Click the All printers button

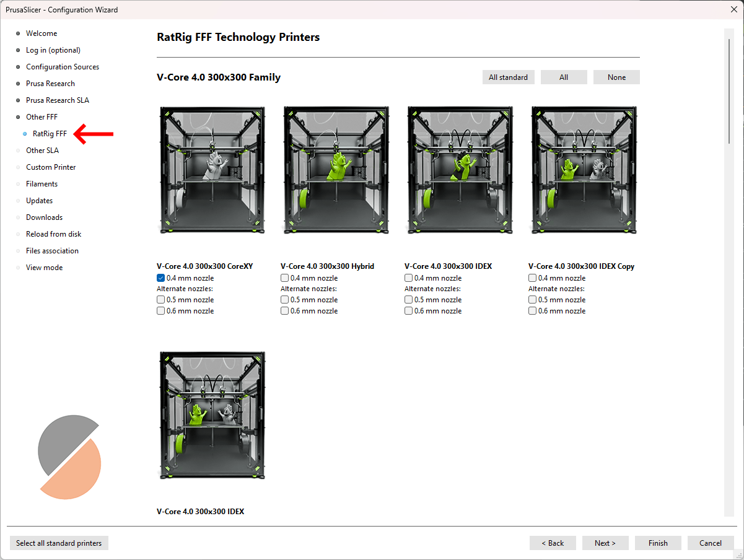pyautogui.click(x=564, y=77)
